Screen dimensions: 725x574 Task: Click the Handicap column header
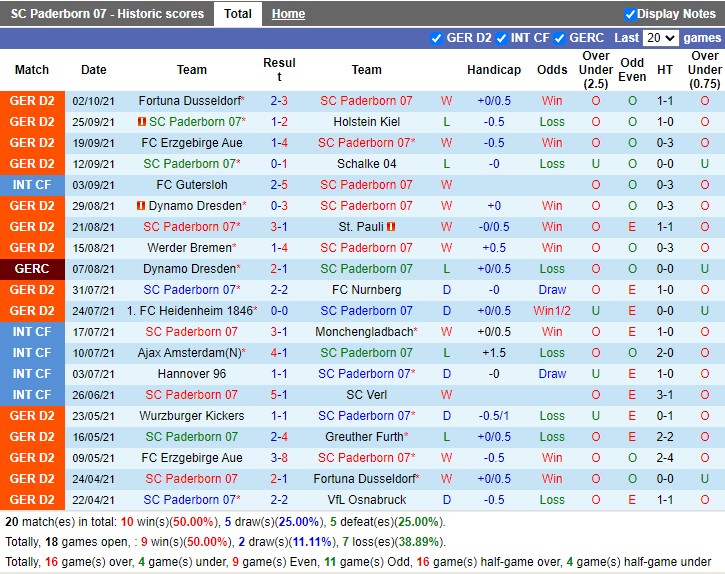tap(494, 70)
